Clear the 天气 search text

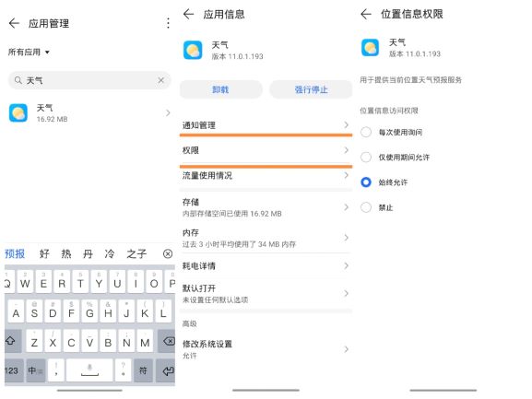coord(160,80)
